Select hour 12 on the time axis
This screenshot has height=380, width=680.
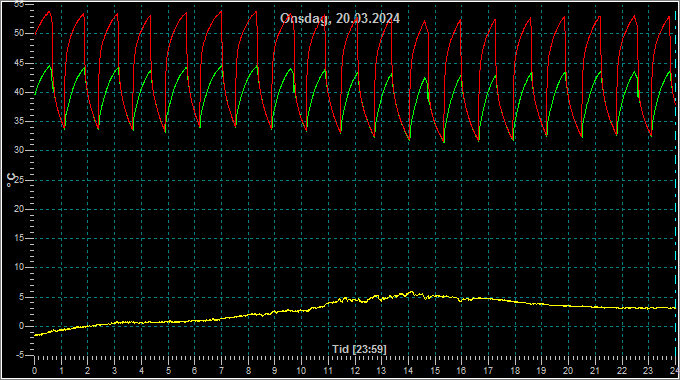[x=355, y=371]
